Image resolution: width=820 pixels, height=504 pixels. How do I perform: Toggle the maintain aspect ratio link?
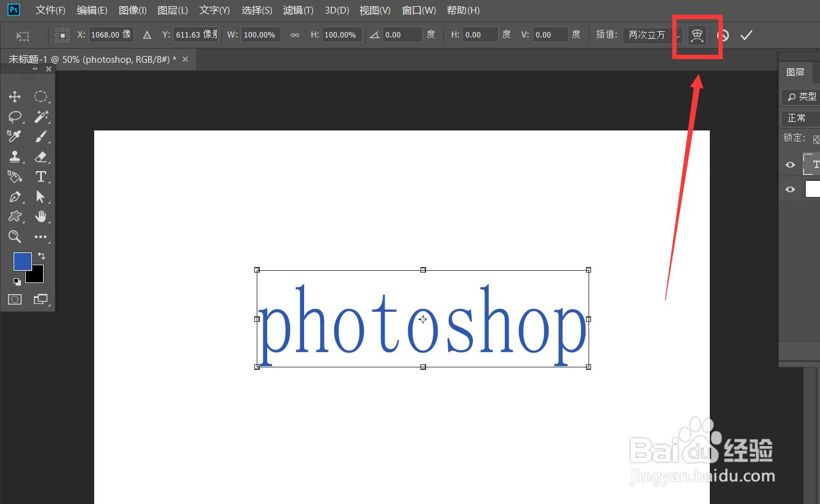tap(295, 35)
